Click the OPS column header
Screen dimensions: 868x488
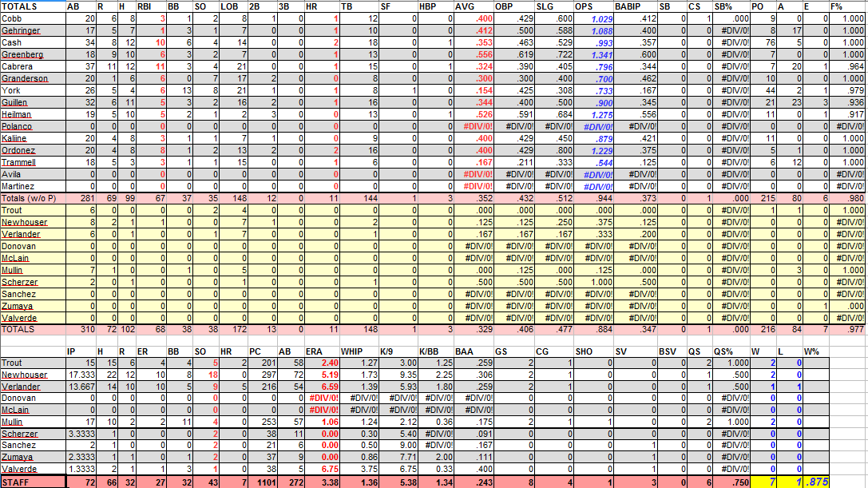[x=595, y=6]
